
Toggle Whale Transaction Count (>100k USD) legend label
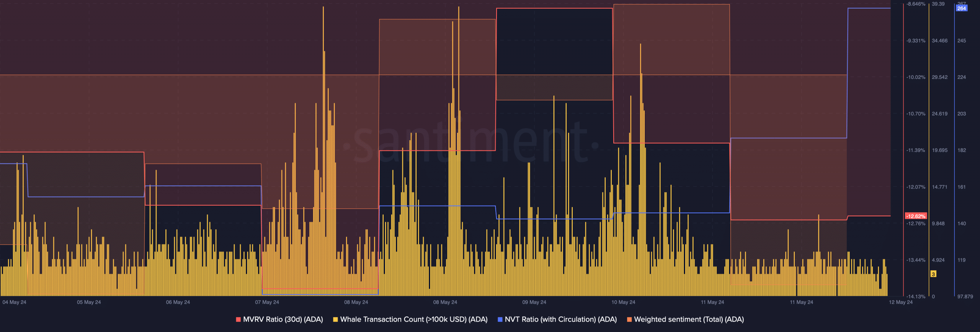(414, 319)
